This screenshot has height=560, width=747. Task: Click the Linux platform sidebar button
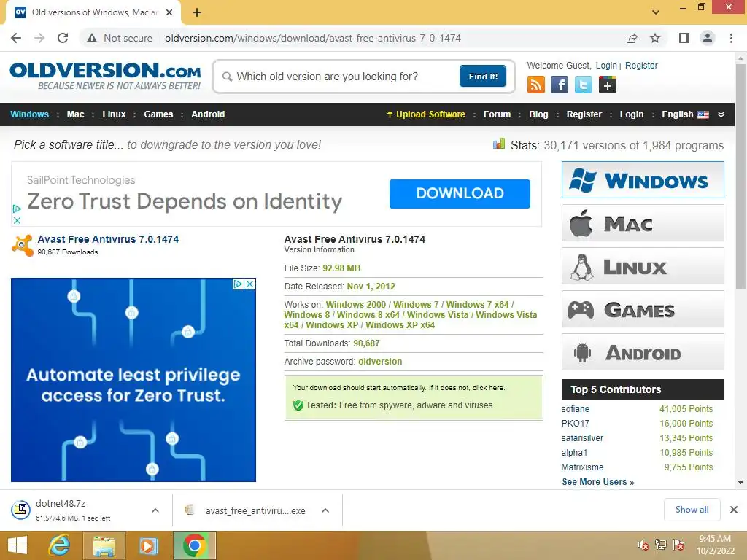tap(643, 265)
